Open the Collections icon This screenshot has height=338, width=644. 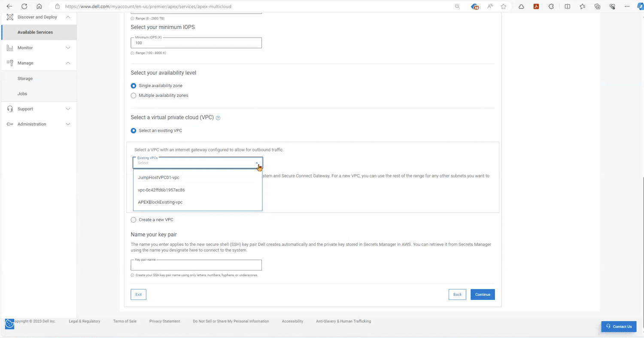coord(597,6)
